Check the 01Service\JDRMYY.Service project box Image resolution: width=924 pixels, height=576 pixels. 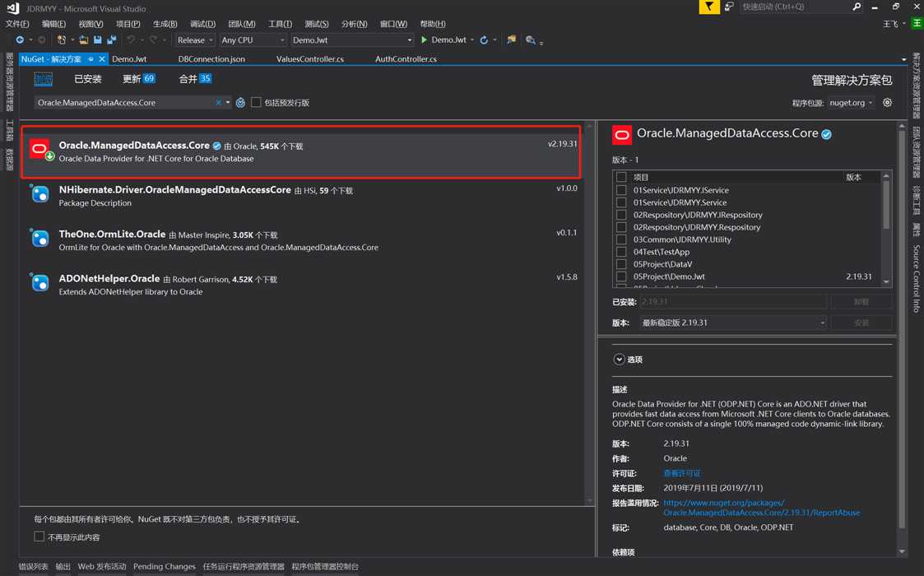621,202
